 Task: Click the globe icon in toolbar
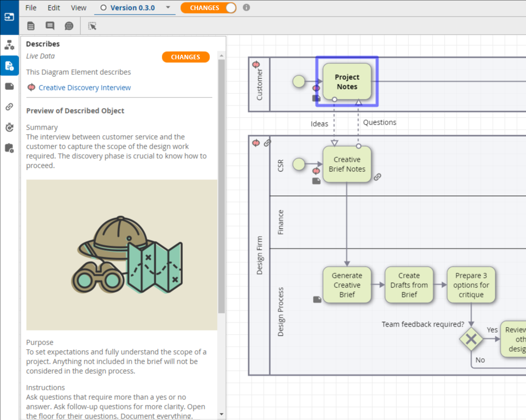[69, 26]
